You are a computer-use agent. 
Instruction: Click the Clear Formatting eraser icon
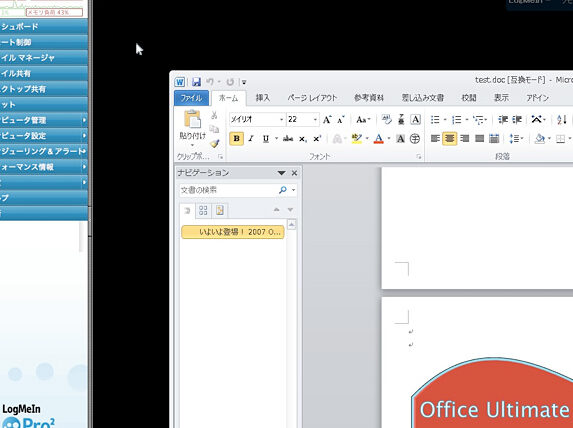[386, 119]
